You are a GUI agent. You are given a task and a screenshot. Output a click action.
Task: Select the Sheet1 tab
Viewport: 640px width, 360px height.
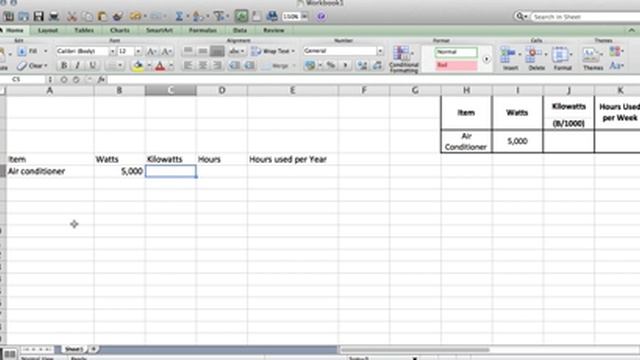point(74,349)
